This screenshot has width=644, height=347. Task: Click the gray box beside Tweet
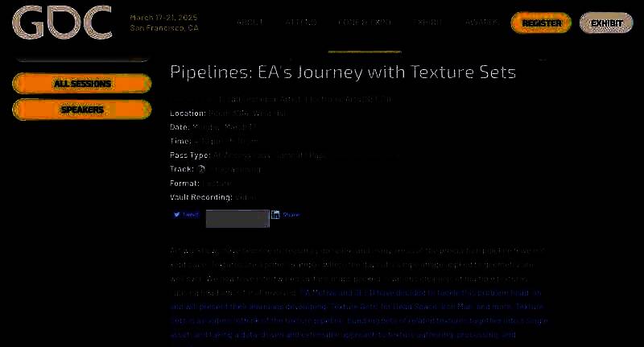[237, 217]
